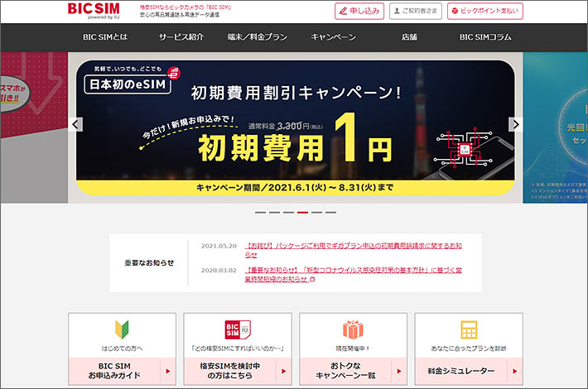The height and width of the screenshot is (389, 588).
Task: Open the ビックポイント支払い button
Action: tap(484, 12)
